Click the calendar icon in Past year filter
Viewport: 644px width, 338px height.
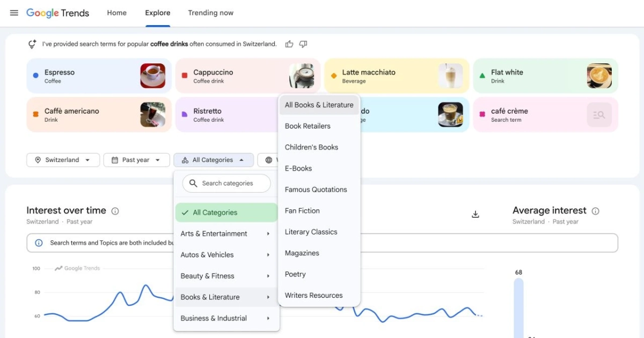(x=114, y=160)
